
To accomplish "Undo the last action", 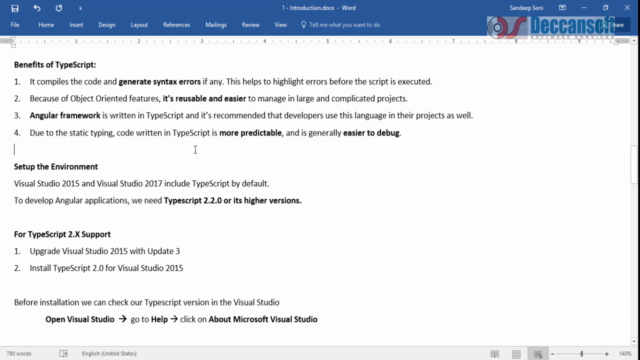I will [x=37, y=8].
